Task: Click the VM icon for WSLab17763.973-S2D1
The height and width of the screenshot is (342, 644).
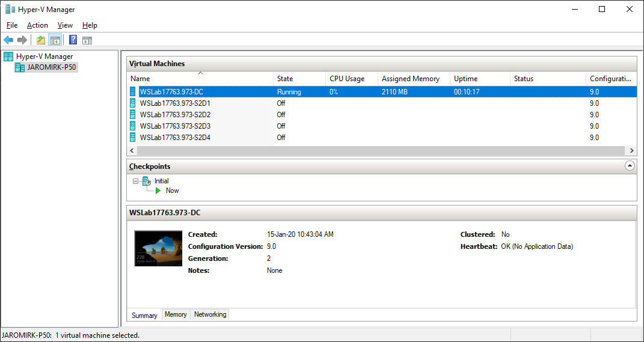Action: coord(133,103)
